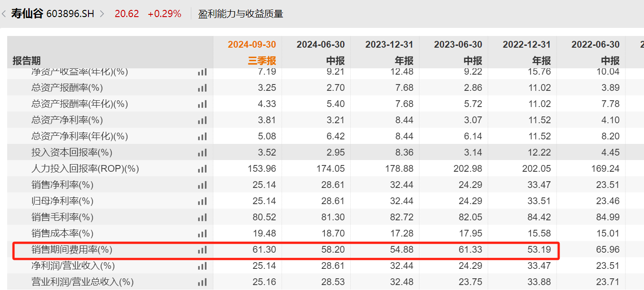644x290 pixels.
Task: Click value 58.20 in 销售期间费用率 row
Action: tap(333, 250)
